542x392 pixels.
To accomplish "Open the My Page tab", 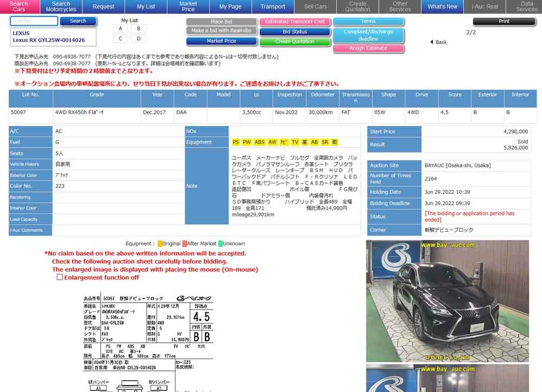I will [230, 6].
